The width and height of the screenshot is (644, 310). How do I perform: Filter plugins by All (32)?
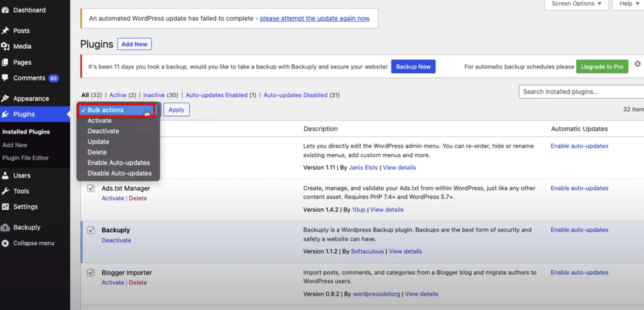[x=91, y=95]
